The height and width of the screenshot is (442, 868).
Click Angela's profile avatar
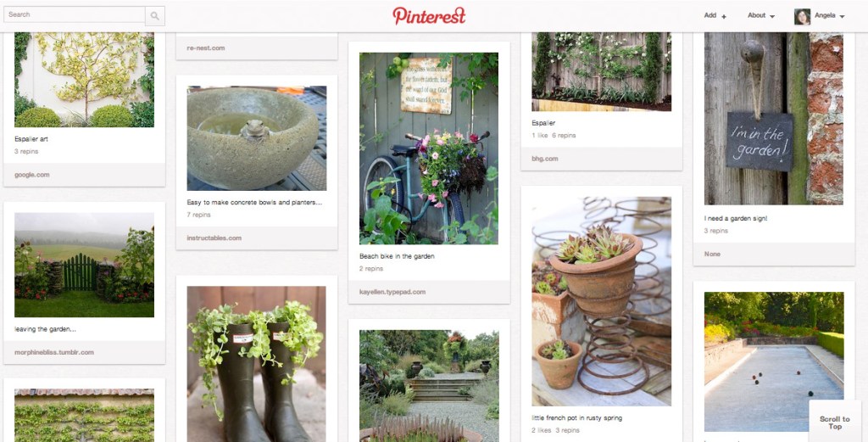(x=802, y=16)
